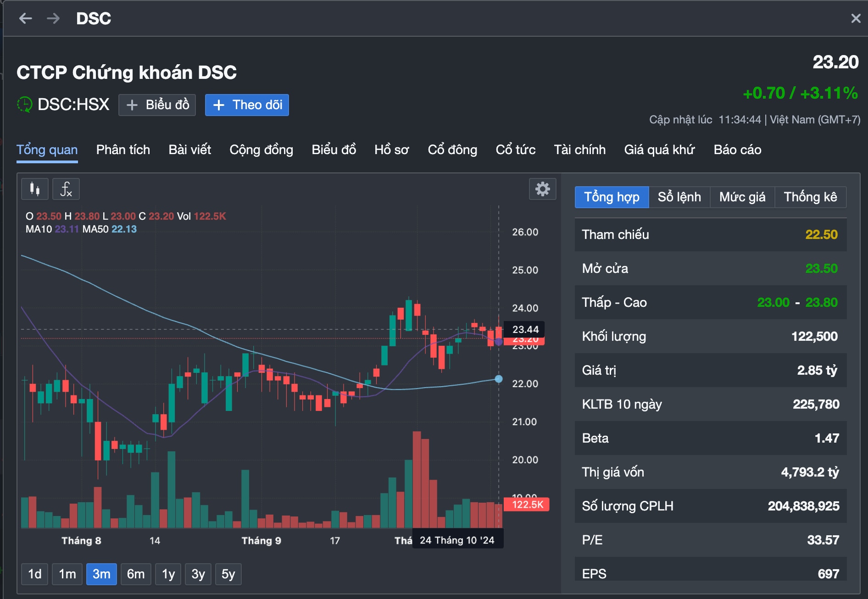Set chart range to 6m

[x=136, y=574]
